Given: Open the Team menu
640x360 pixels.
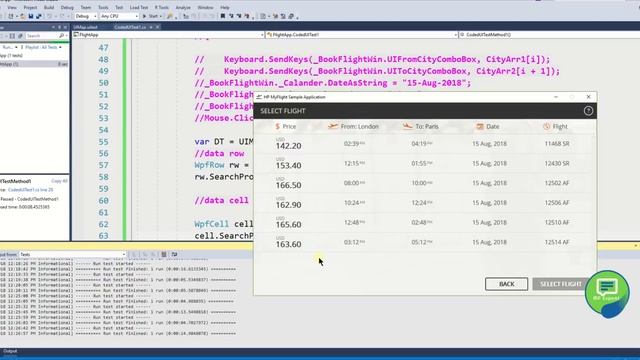Looking at the screenshot, I should (x=86, y=7).
